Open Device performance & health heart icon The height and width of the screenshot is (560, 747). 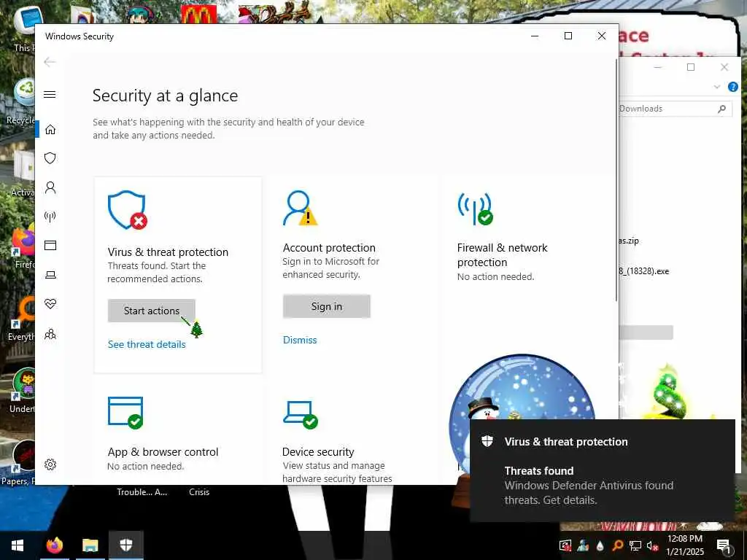coord(50,303)
